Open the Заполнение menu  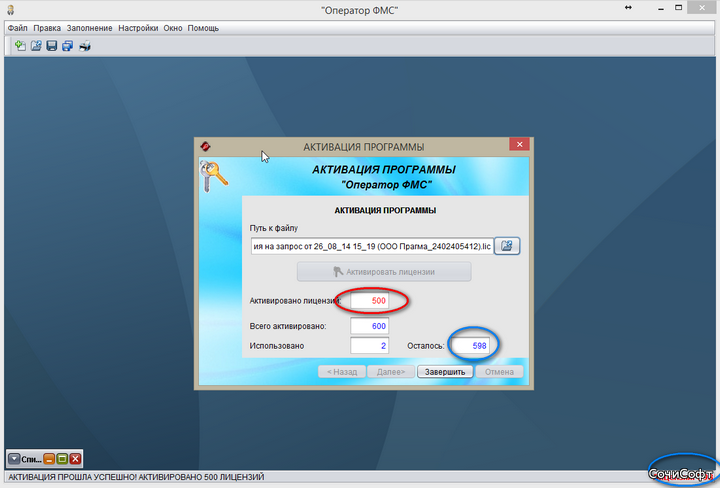[90, 28]
